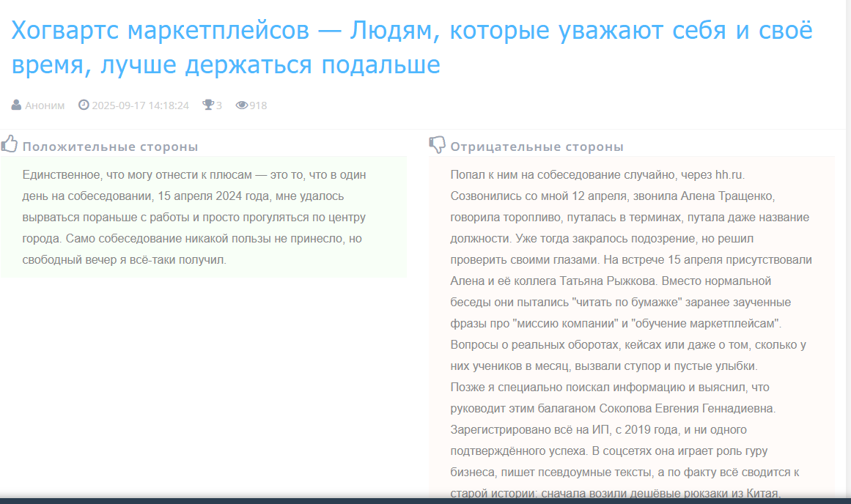Click the dark bar at page bottom

pyautogui.click(x=425, y=500)
